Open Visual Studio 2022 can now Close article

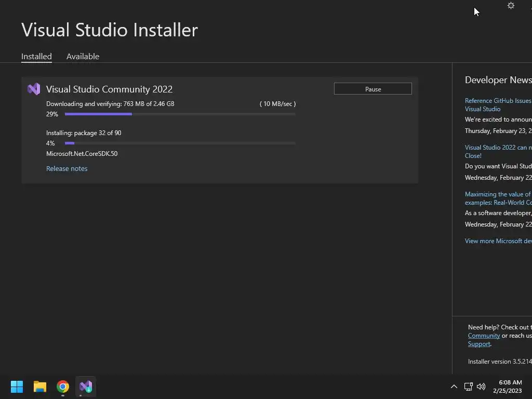coord(498,152)
